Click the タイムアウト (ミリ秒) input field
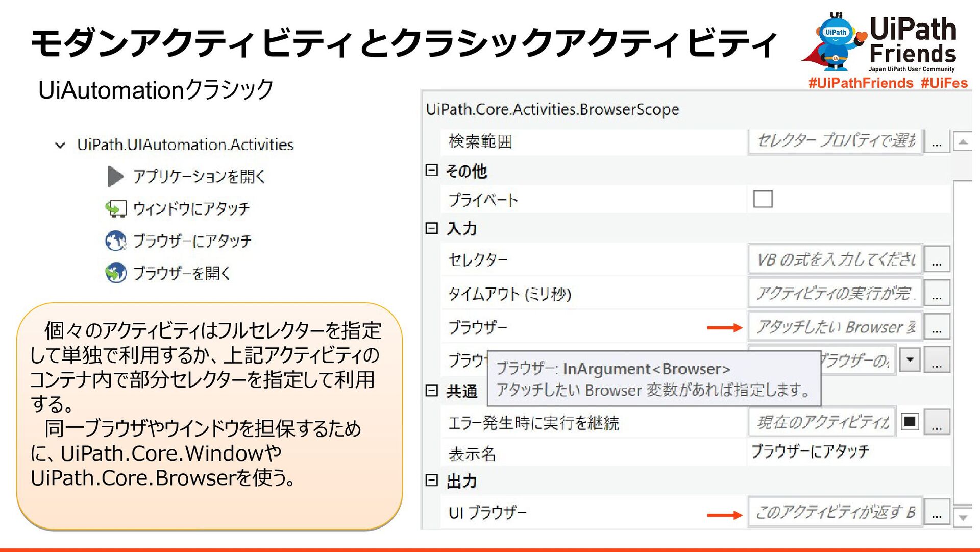Screen dimensions: 980x552 [836, 293]
